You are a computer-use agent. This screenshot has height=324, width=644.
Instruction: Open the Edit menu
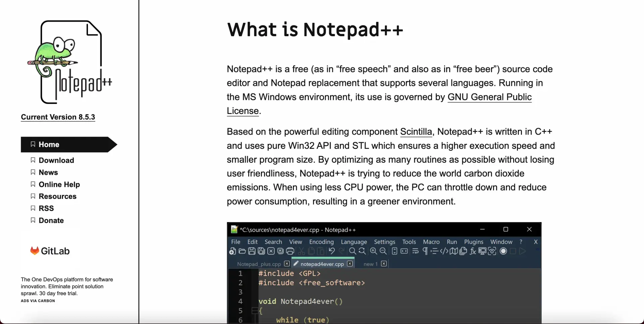coord(253,242)
